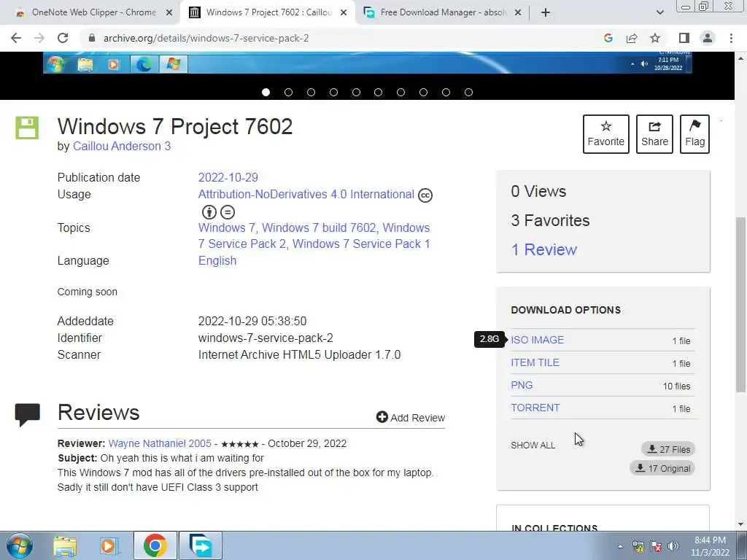
Task: Open new tab with plus button
Action: pyautogui.click(x=546, y=12)
